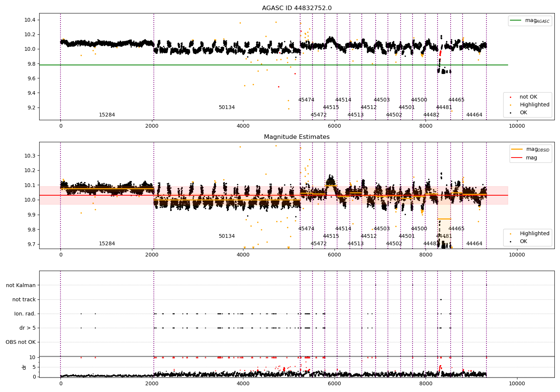Click the red mag legend line sample
The height and width of the screenshot is (392, 560).
(517, 158)
